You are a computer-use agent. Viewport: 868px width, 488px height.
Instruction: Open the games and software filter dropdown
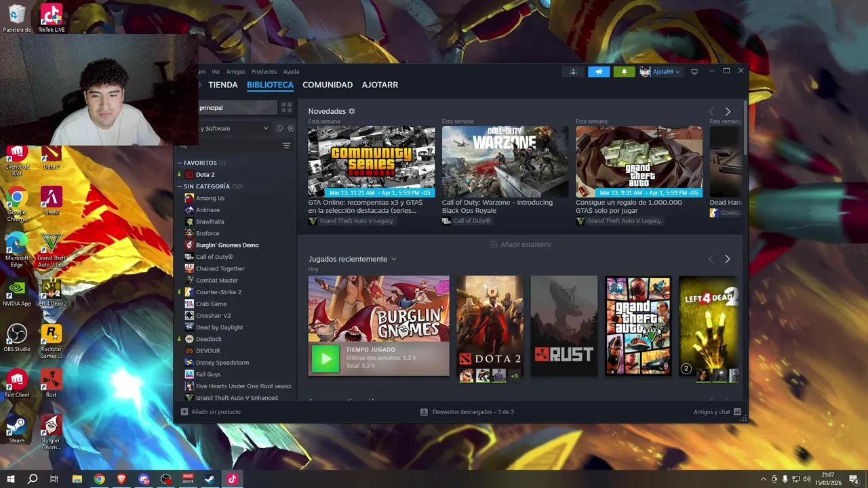(x=234, y=128)
